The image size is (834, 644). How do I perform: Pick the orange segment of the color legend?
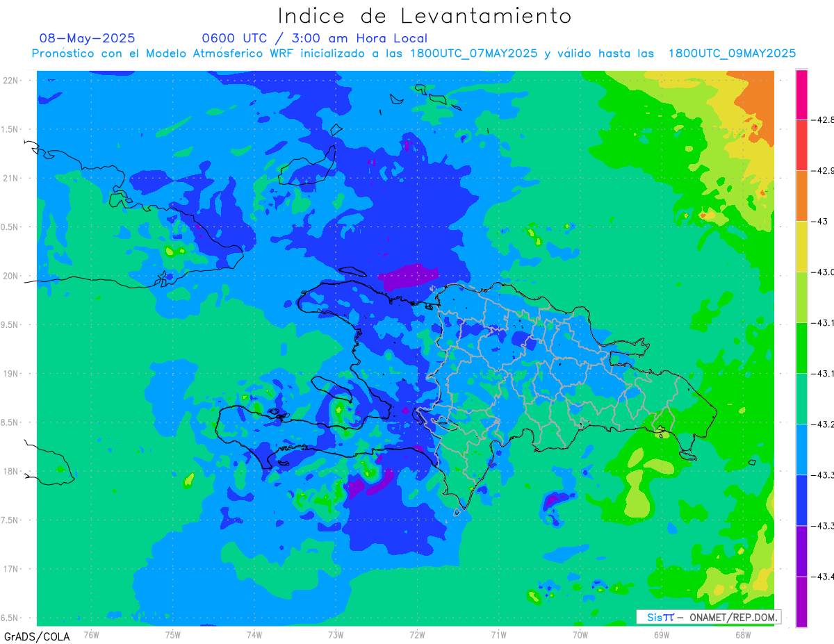tap(801, 196)
